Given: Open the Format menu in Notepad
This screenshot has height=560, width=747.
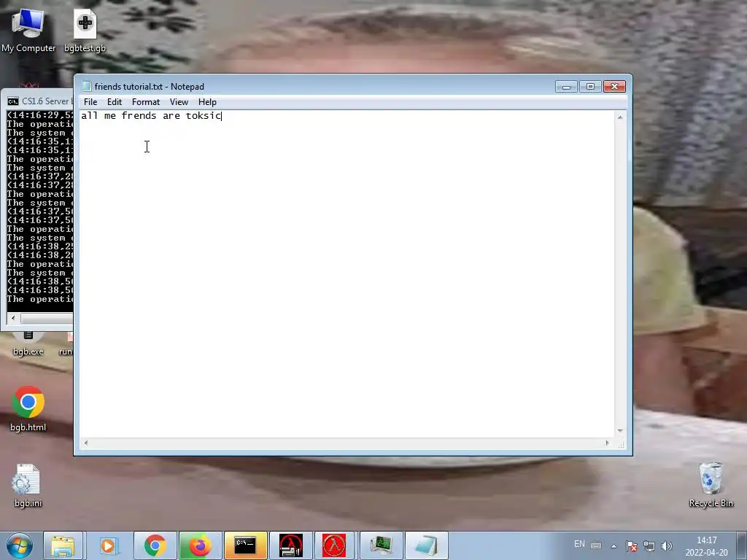Looking at the screenshot, I should pyautogui.click(x=146, y=102).
